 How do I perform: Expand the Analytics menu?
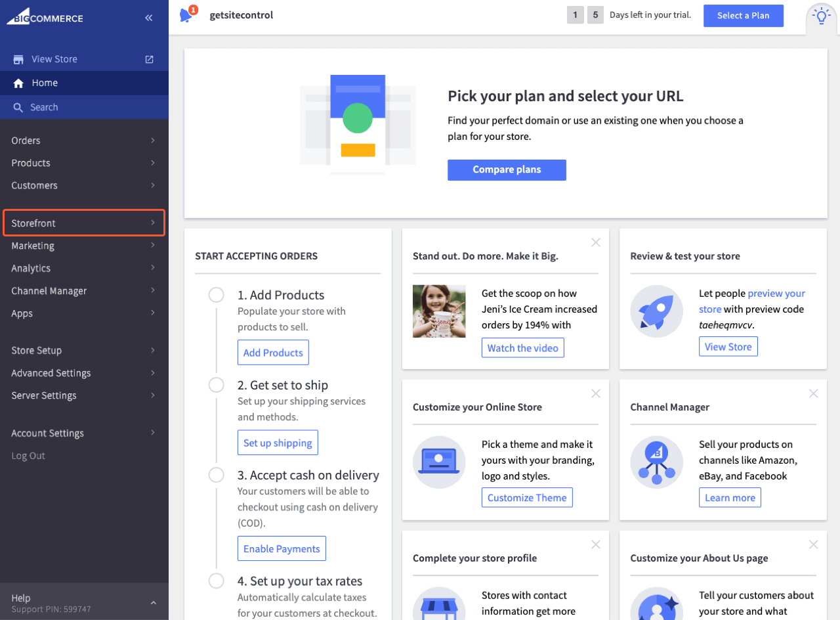coord(84,268)
